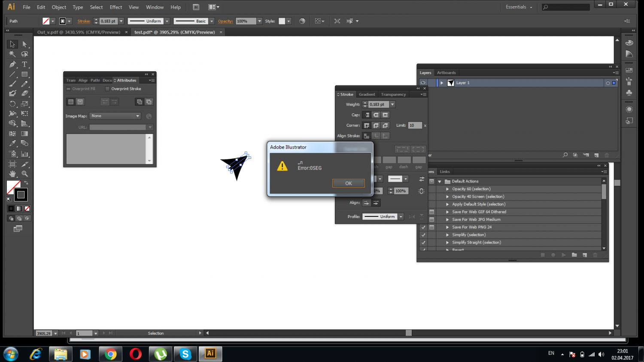Swap fill and stroke colors
Viewport: 644px width, 362px height.
pyautogui.click(x=26, y=183)
